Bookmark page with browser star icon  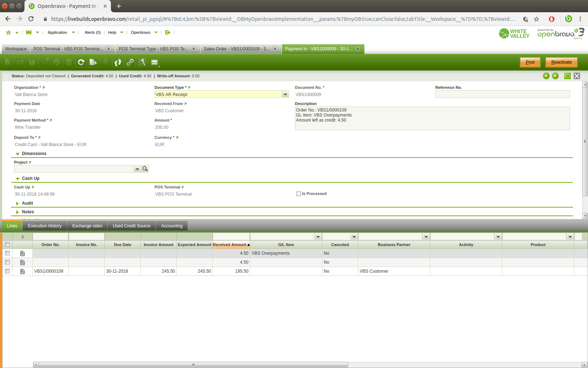click(x=537, y=19)
